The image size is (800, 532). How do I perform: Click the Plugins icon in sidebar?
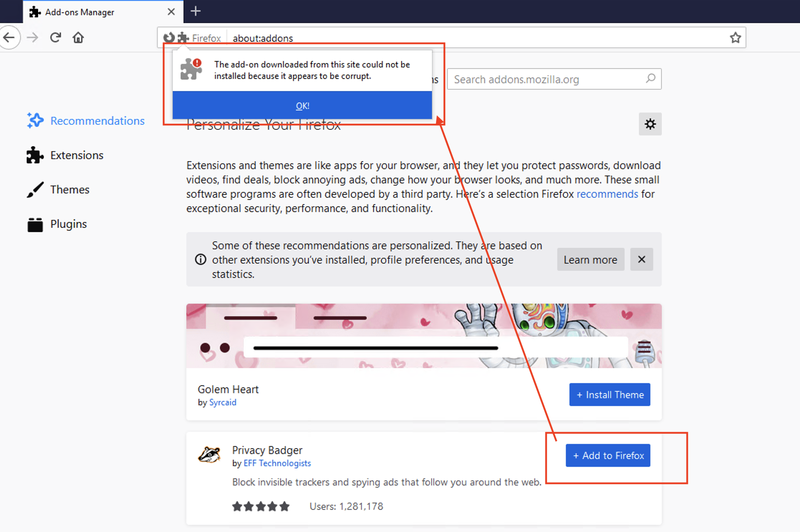coord(34,224)
